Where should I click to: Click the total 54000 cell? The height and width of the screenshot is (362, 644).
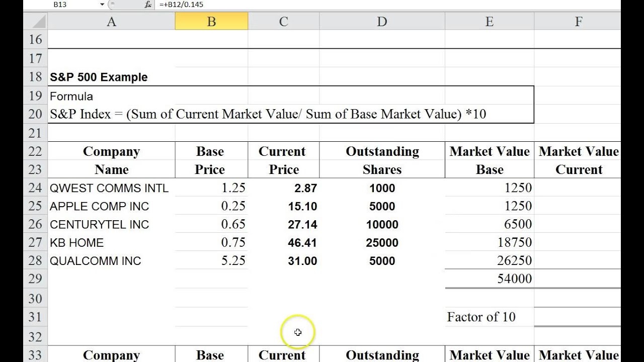(x=489, y=279)
